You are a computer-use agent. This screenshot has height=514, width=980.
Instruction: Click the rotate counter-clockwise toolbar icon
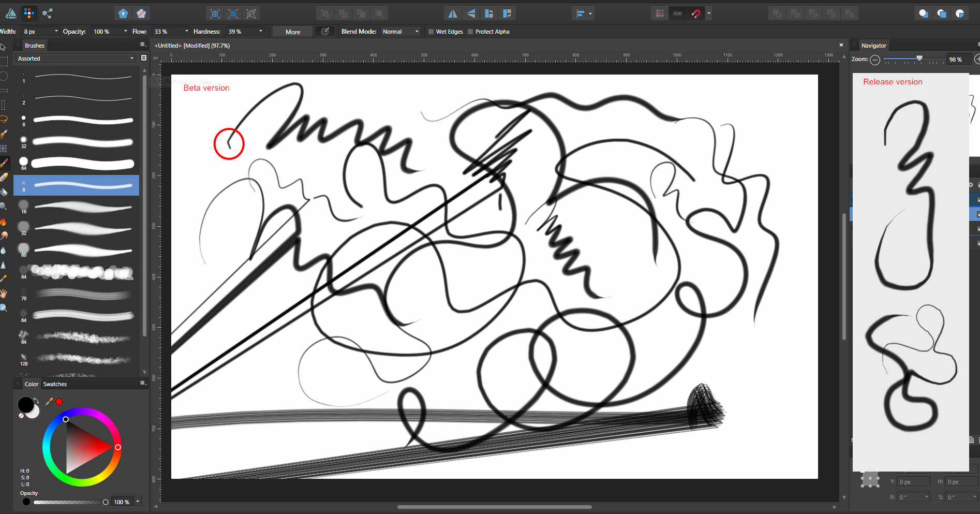coord(489,13)
